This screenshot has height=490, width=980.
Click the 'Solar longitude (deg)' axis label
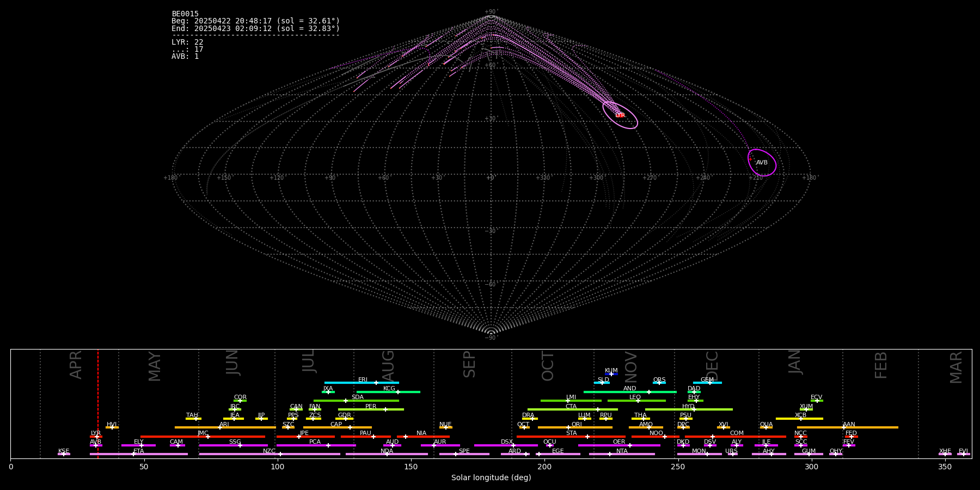pos(491,477)
